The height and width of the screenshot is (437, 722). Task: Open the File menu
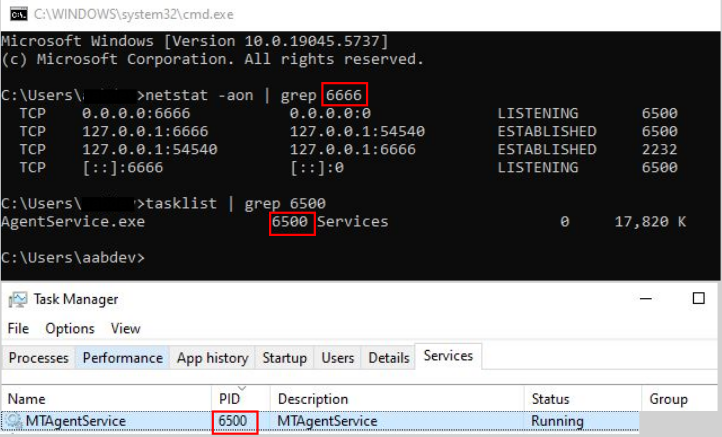[x=18, y=328]
